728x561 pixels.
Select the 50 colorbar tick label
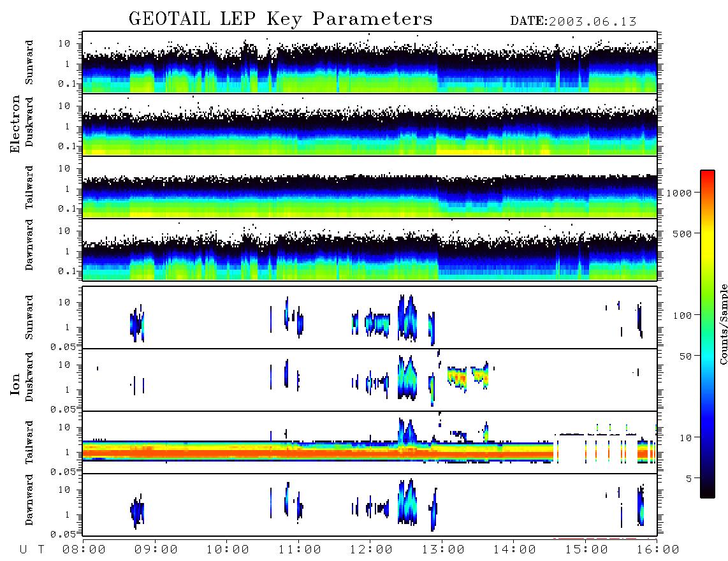pos(685,356)
